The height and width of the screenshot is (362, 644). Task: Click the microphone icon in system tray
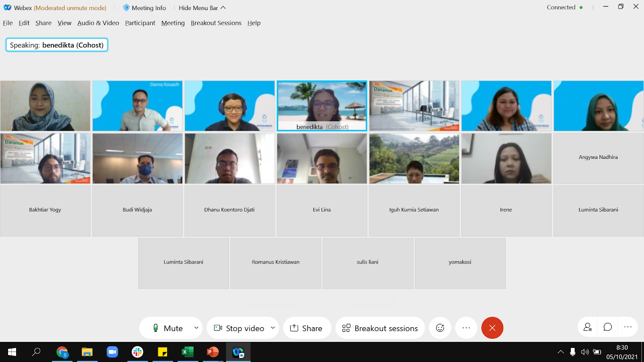tap(573, 352)
